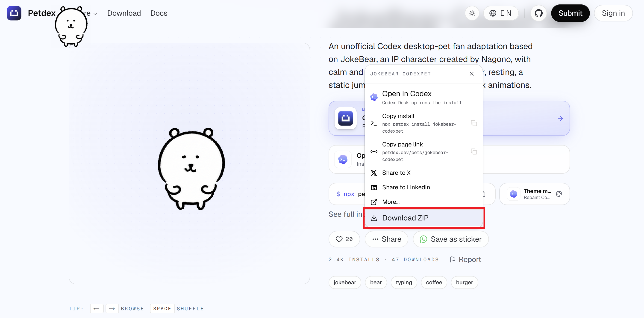Click the Codex icon in the Open card
This screenshot has width=644, height=318.
pos(343,159)
